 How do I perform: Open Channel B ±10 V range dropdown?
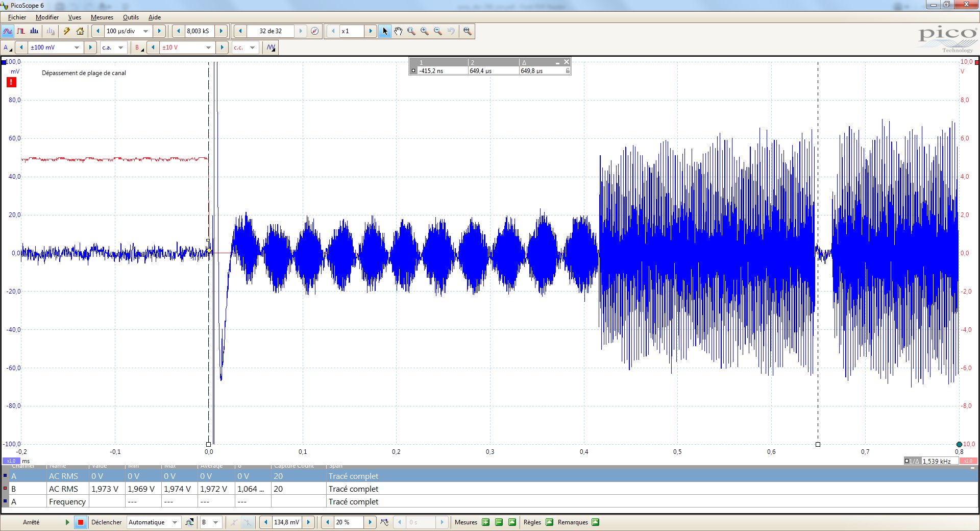point(209,47)
